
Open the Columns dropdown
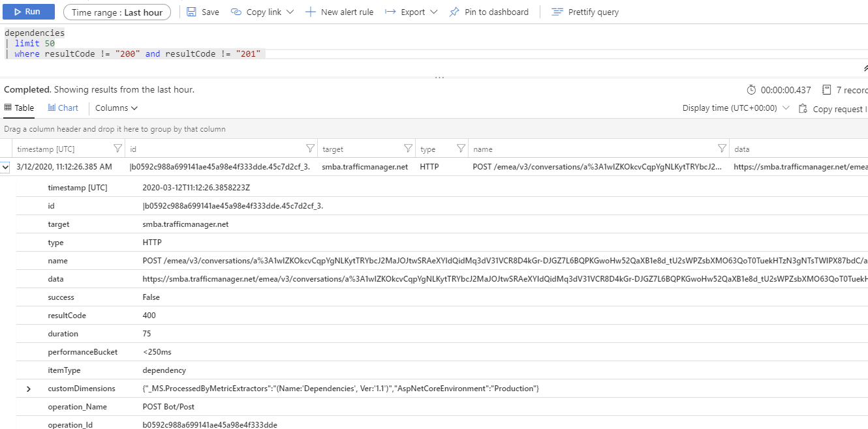116,108
